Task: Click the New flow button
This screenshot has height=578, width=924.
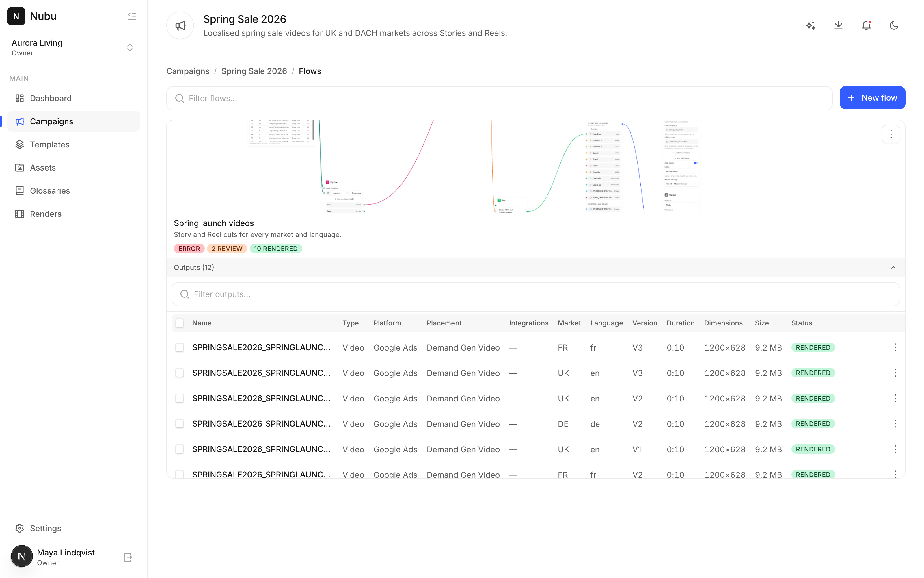Action: pyautogui.click(x=872, y=98)
